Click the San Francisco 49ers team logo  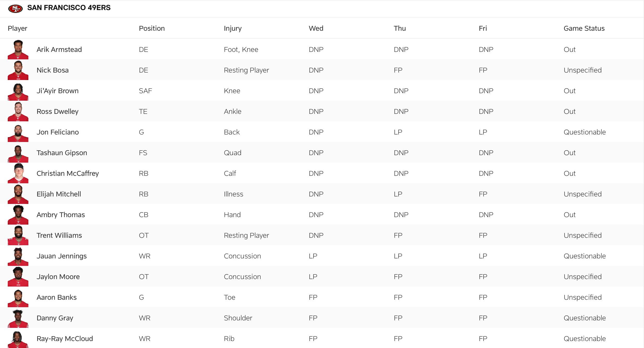pos(15,9)
